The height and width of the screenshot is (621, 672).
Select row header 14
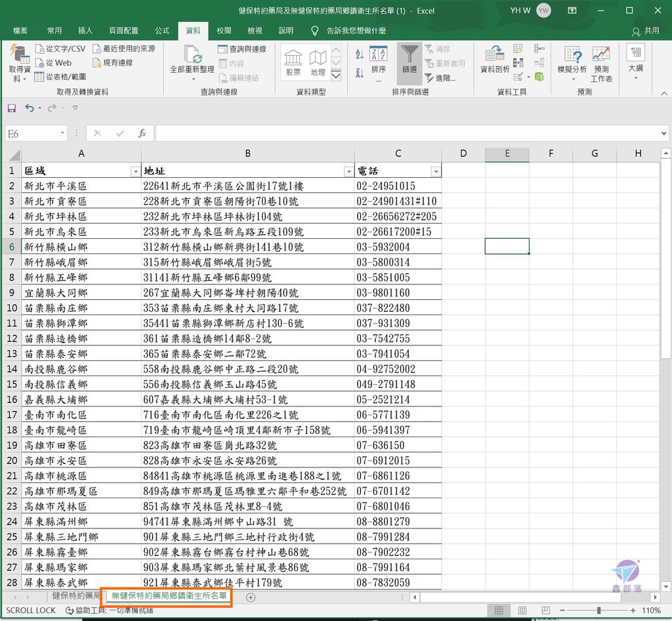point(12,369)
